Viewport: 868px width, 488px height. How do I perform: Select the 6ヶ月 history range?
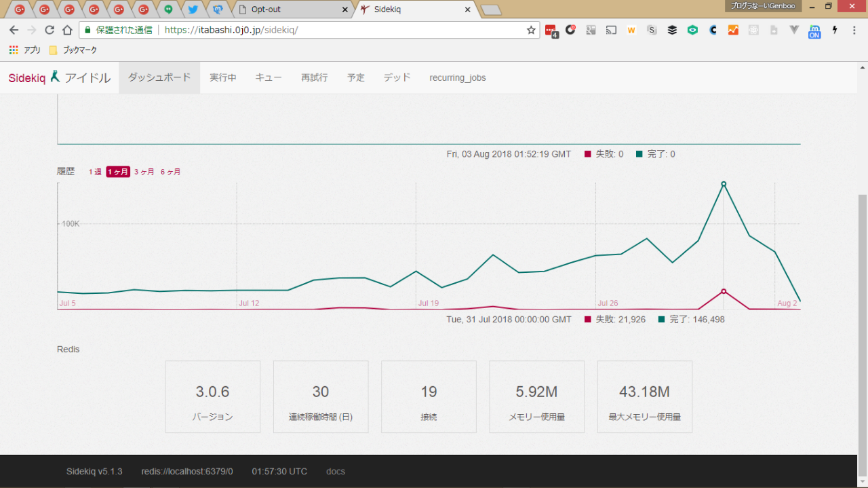pyautogui.click(x=170, y=172)
